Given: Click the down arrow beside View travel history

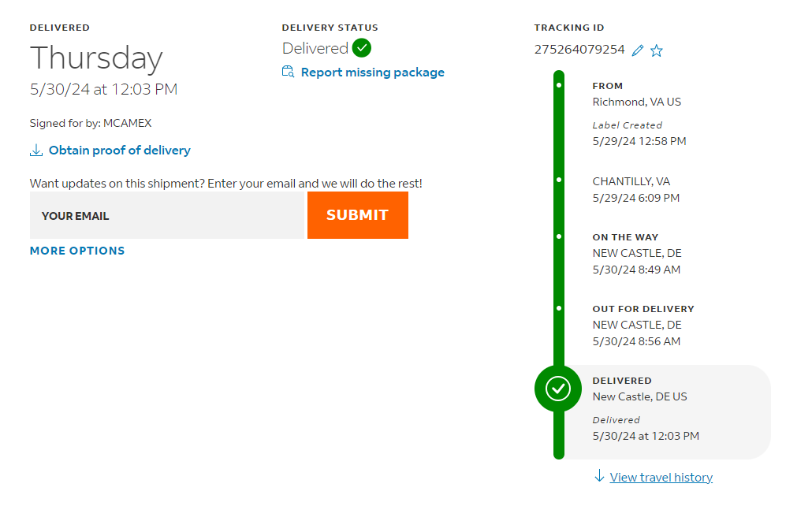Looking at the screenshot, I should coord(599,476).
